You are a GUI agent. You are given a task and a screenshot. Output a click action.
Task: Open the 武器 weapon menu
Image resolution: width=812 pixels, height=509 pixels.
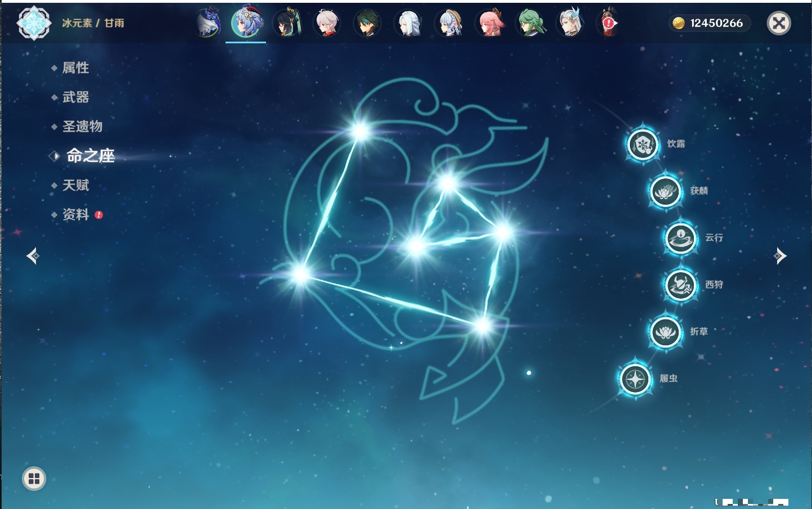pyautogui.click(x=75, y=97)
